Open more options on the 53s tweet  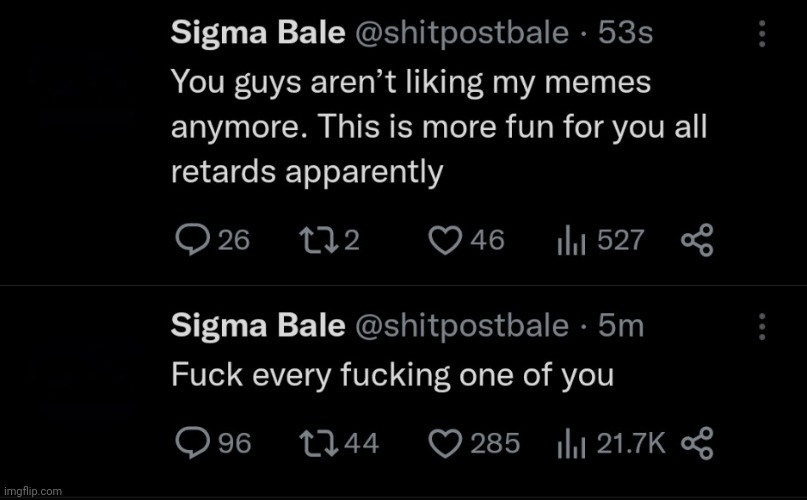click(x=761, y=35)
